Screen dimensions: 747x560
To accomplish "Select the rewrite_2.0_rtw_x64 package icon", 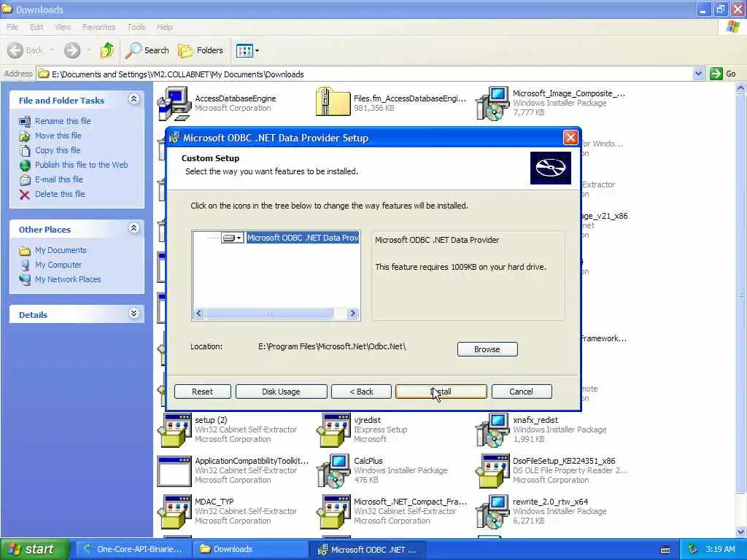I will click(x=492, y=512).
